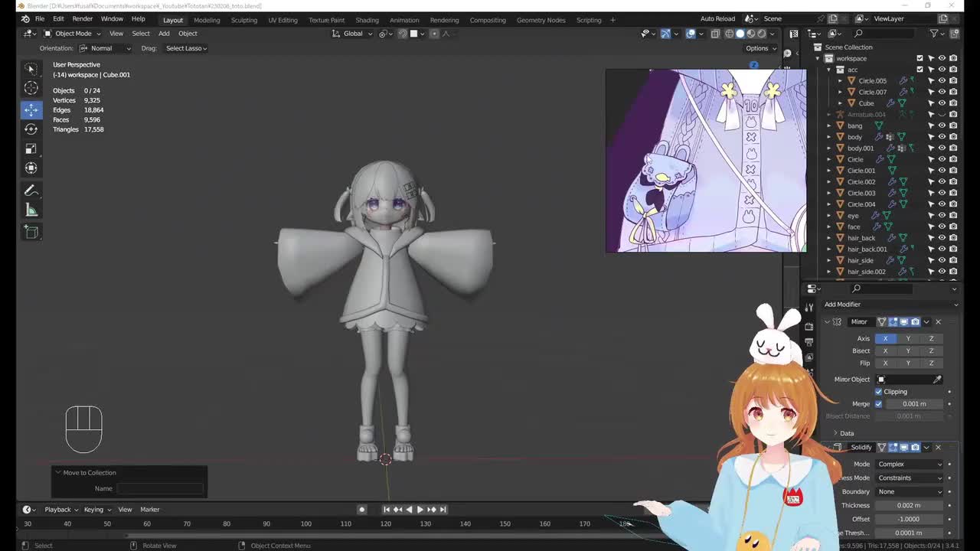Open Output properties tab in Properties editor
980x551 pixels.
click(x=809, y=342)
